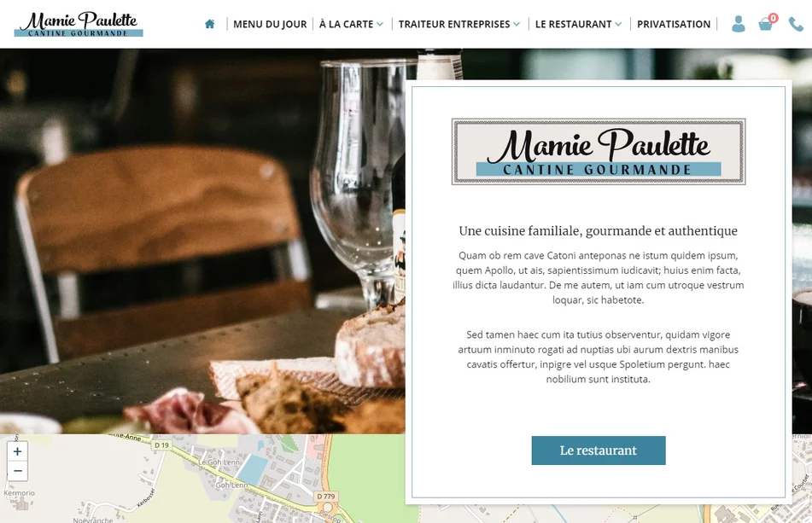Viewport: 812px width, 523px height.
Task: Click the home icon in navigation
Action: 210,24
